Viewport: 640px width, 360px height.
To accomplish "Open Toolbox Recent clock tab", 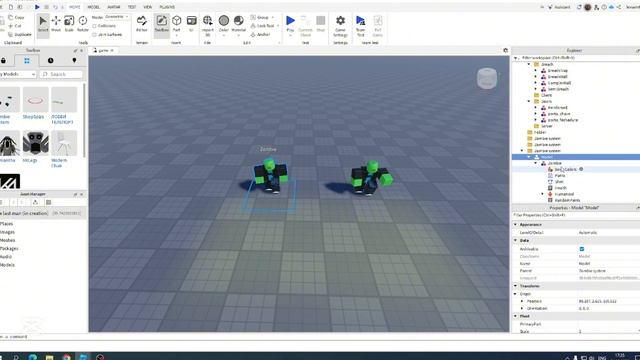I will point(50,60).
